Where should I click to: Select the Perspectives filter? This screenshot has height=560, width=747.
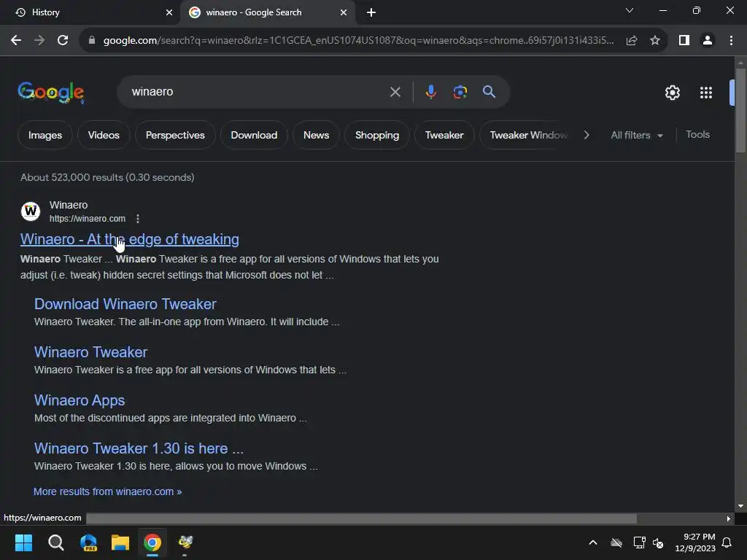tap(175, 135)
